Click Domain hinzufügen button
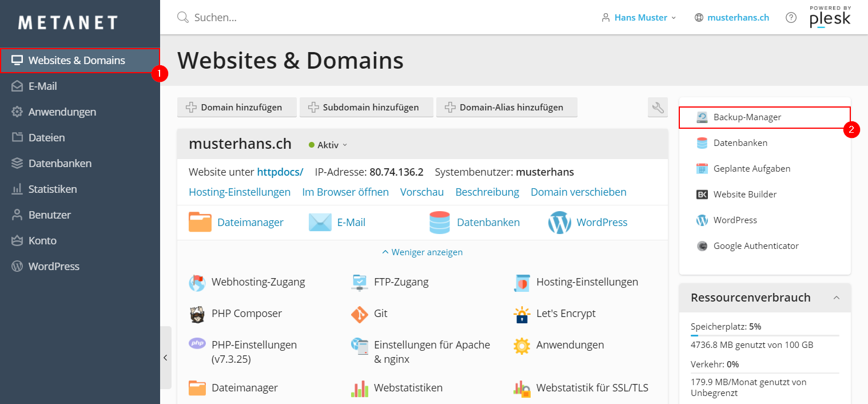Image resolution: width=868 pixels, height=404 pixels. (x=237, y=107)
